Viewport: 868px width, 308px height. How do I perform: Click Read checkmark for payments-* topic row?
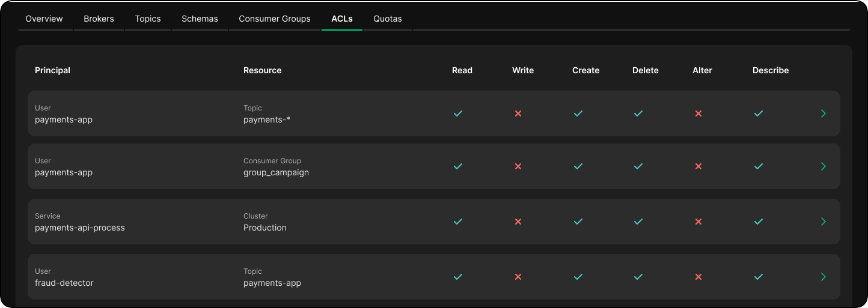point(458,113)
